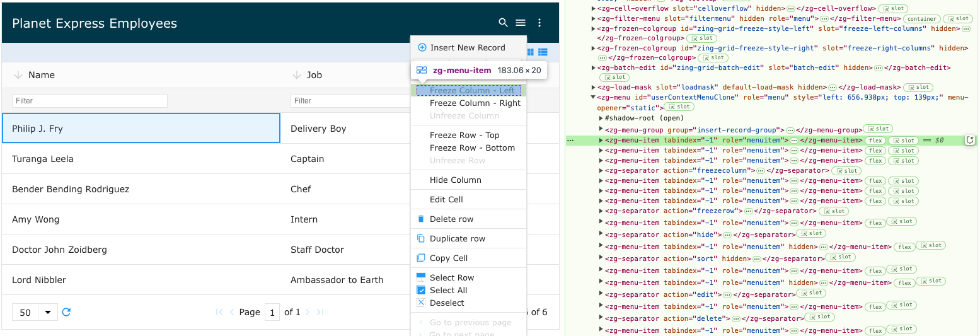980x336 pixels.
Task: Check the Select All checkbox icon
Action: [x=421, y=290]
